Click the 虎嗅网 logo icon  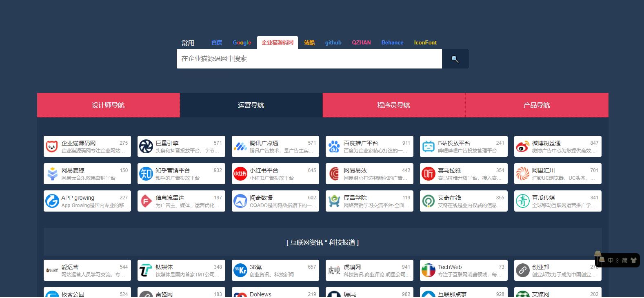point(334,270)
